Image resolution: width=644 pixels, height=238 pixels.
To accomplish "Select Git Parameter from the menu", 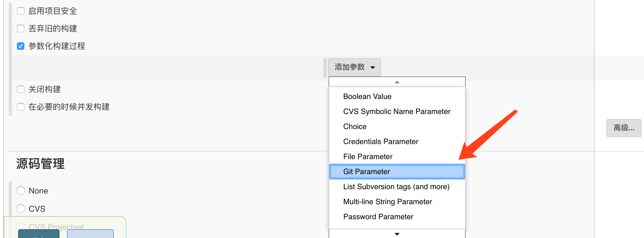I will (x=366, y=172).
